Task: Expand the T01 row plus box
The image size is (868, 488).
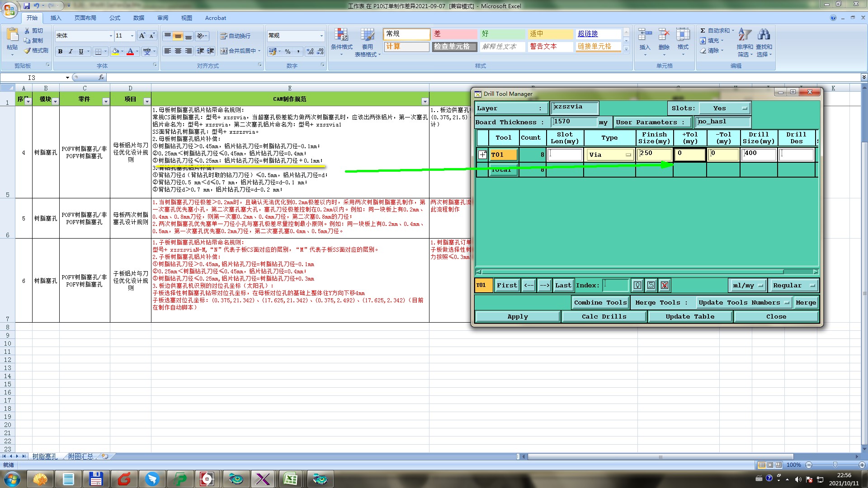Action: tap(482, 155)
